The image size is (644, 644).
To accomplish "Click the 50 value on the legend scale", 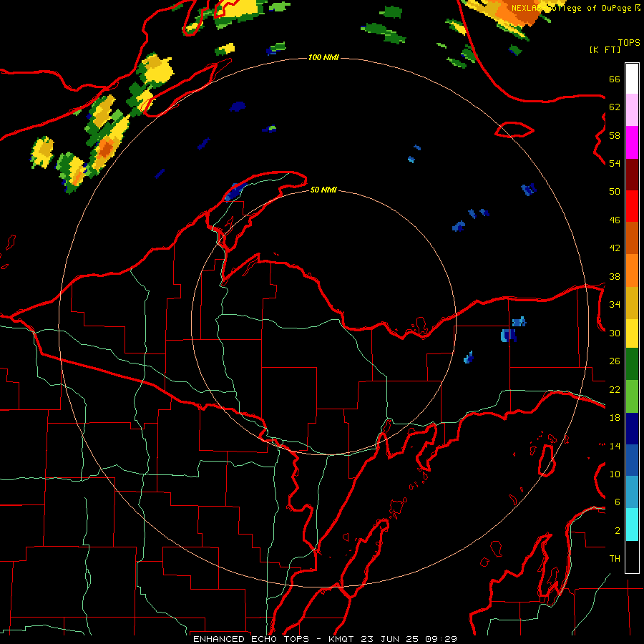I will click(615, 192).
